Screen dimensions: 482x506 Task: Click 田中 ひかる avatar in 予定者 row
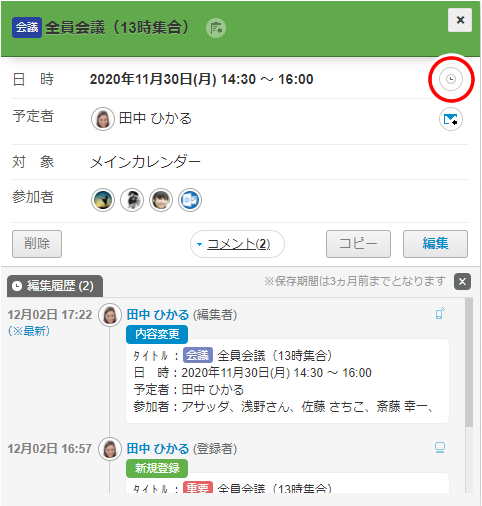(x=103, y=119)
